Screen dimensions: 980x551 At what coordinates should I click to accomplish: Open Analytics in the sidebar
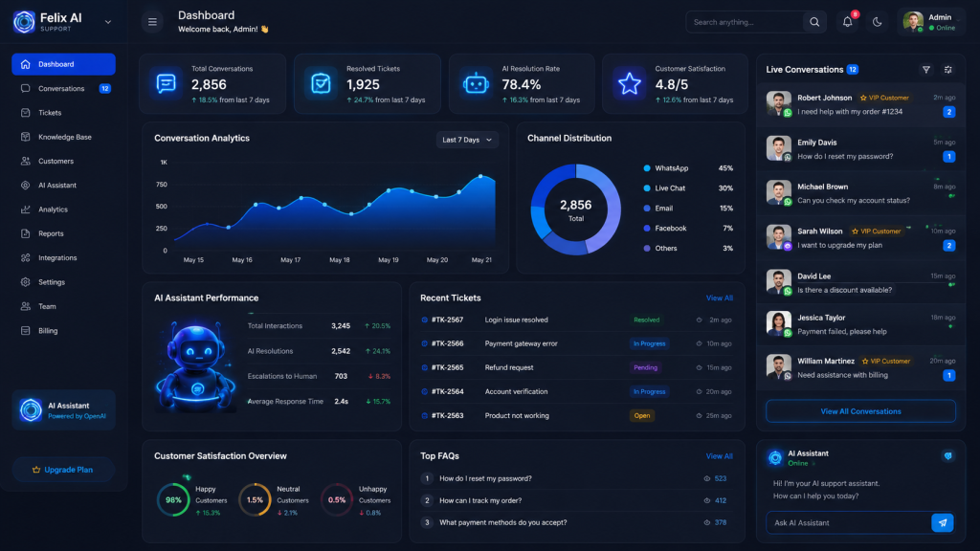pos(64,209)
